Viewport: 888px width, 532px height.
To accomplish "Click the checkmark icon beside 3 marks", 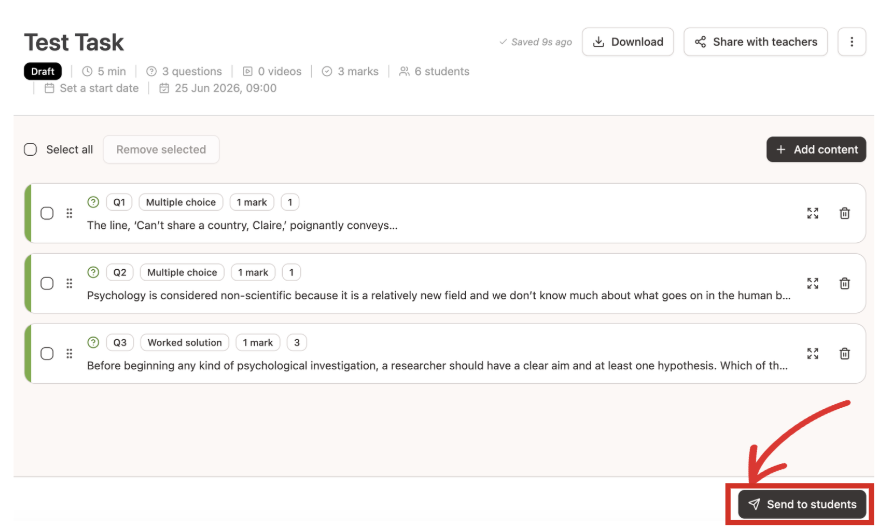I will click(327, 71).
